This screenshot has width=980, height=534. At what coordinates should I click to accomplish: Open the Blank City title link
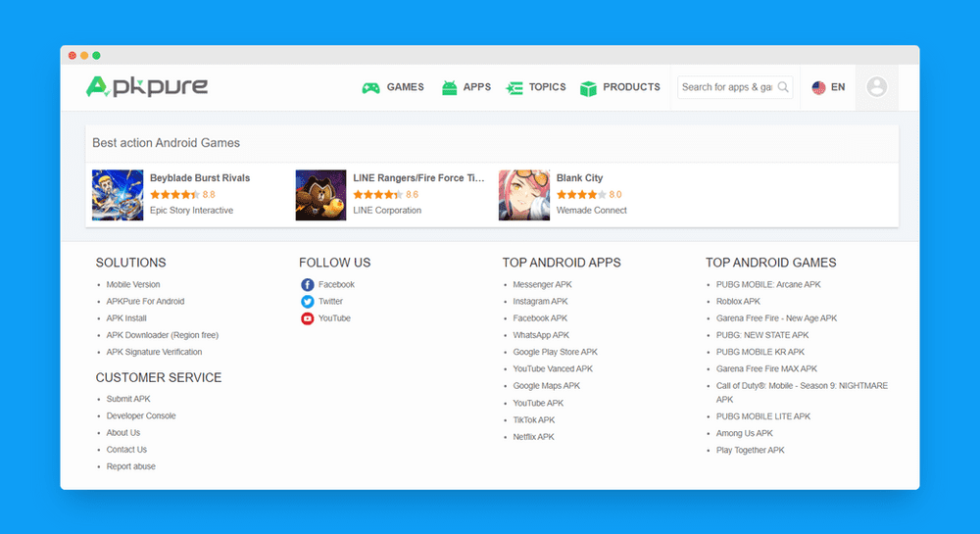(579, 178)
